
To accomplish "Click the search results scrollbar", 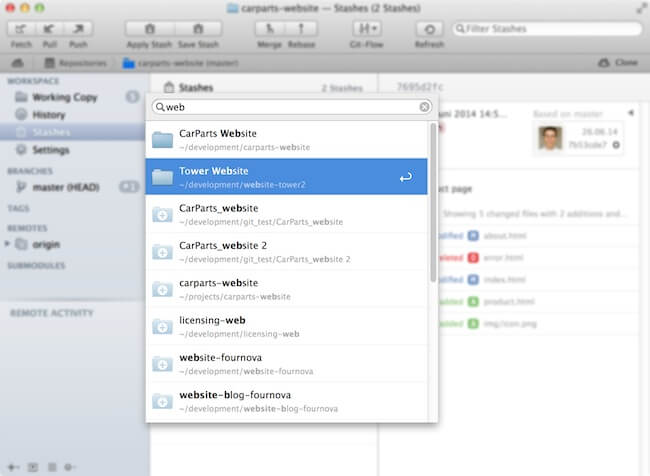I will tap(433, 203).
